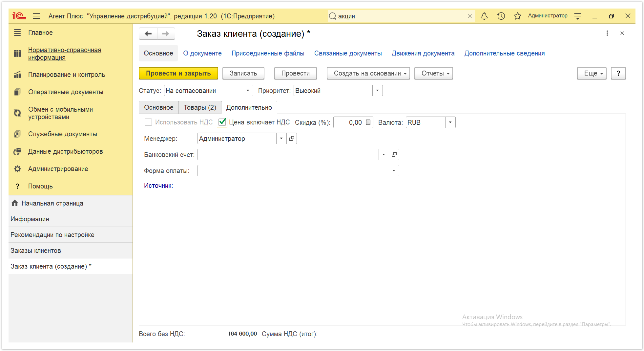Navigate forward with right arrow

166,33
